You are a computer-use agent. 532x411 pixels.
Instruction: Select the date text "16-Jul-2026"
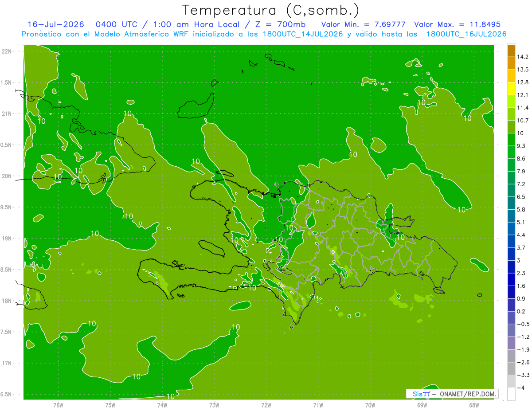point(56,24)
